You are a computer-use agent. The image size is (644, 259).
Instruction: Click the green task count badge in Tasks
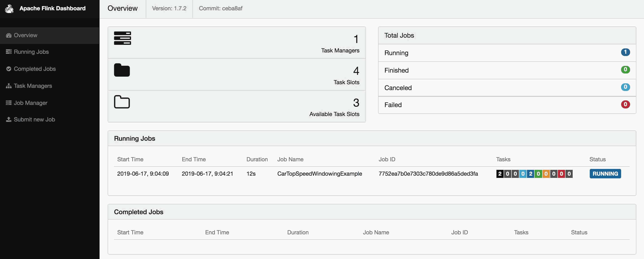tap(539, 174)
